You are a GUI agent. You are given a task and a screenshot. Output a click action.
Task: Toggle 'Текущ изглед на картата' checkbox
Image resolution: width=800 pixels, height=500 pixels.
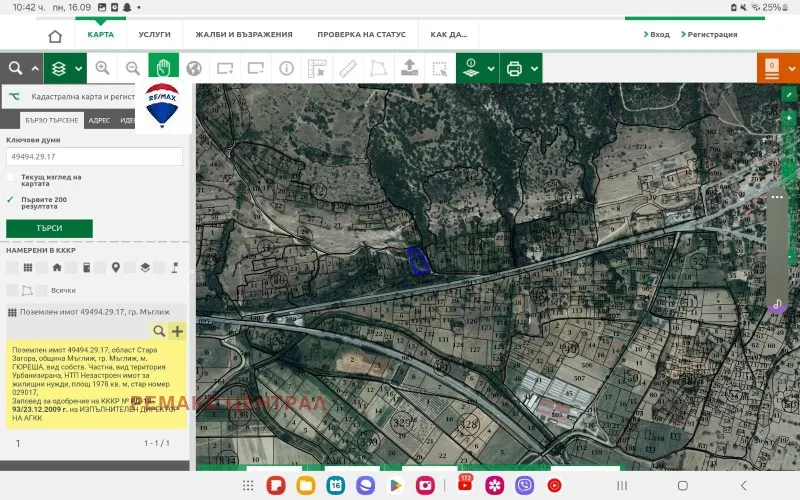(11, 177)
